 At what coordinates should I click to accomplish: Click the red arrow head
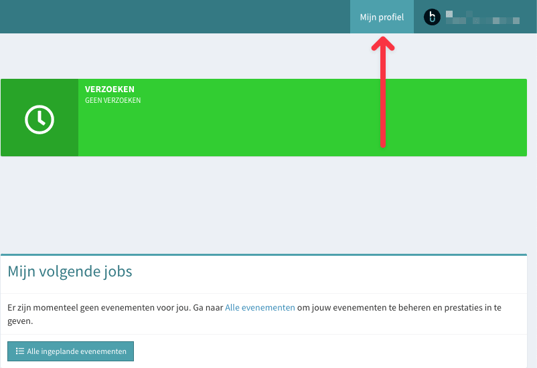tap(383, 44)
